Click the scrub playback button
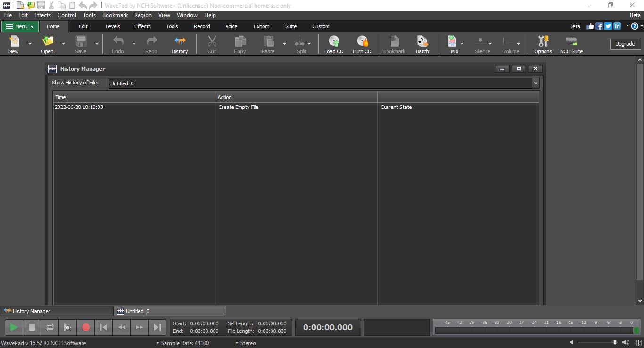The height and width of the screenshot is (348, 644). tap(68, 327)
